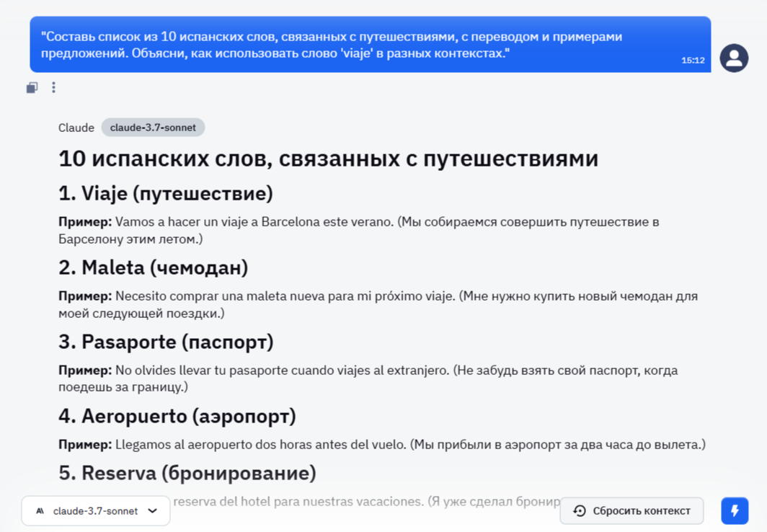The image size is (767, 532).
Task: Click the "Claude" sender name label
Action: tap(76, 128)
